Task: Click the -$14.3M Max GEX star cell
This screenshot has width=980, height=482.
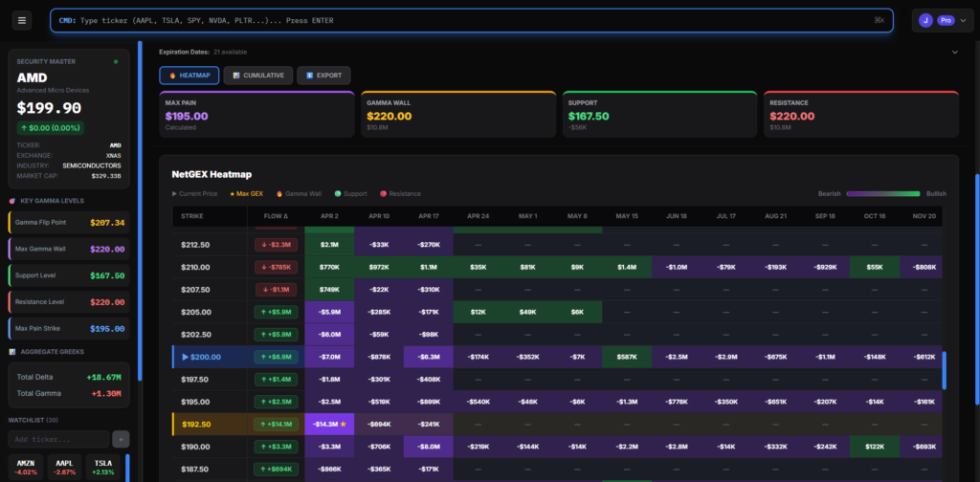Action: point(329,424)
